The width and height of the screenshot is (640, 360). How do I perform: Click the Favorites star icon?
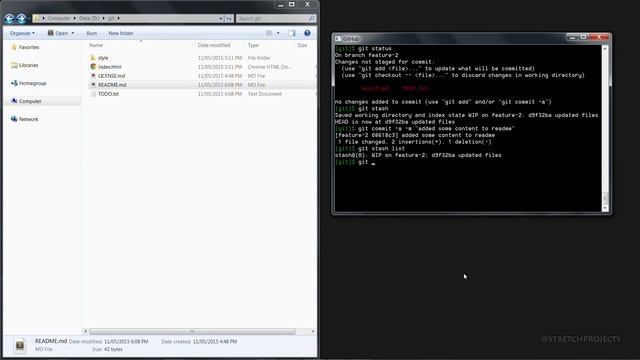pos(14,47)
